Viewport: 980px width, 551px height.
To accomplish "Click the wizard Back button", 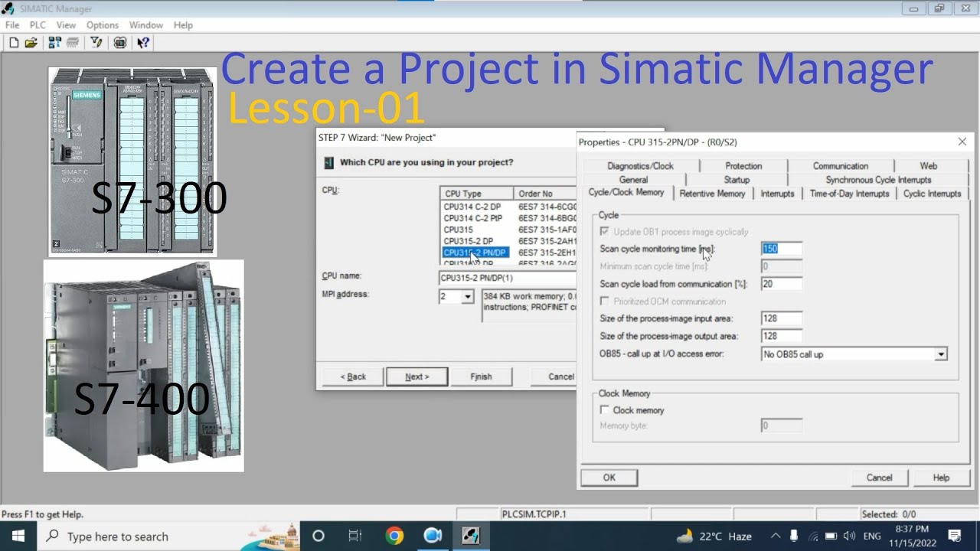I will coord(353,377).
